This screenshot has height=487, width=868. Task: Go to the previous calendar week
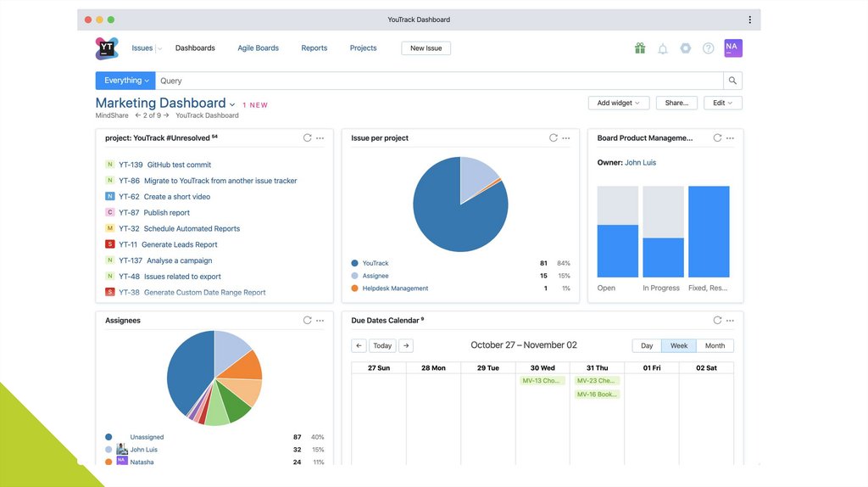[359, 345]
